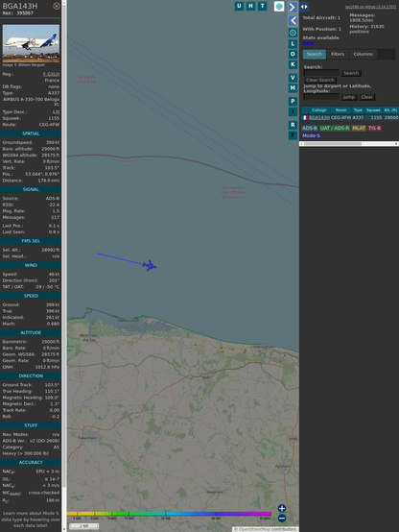Toggle the M multiselect button
The height and width of the screenshot is (532, 399).
click(x=293, y=88)
